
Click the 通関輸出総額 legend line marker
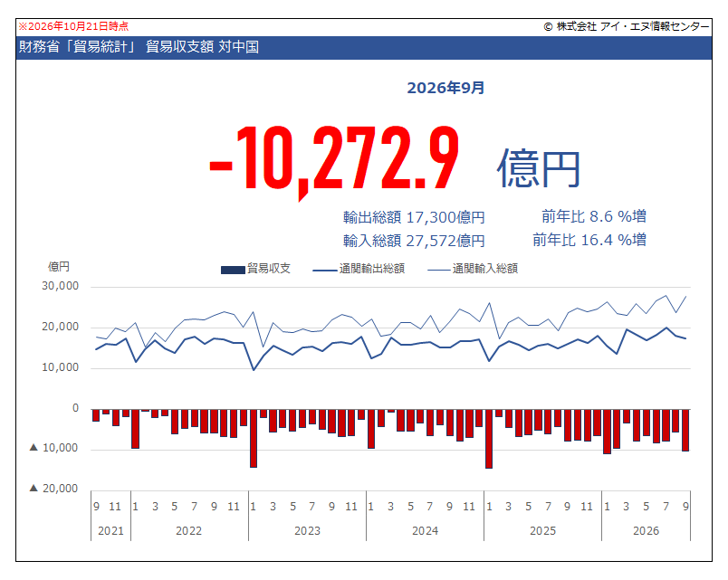tap(325, 270)
